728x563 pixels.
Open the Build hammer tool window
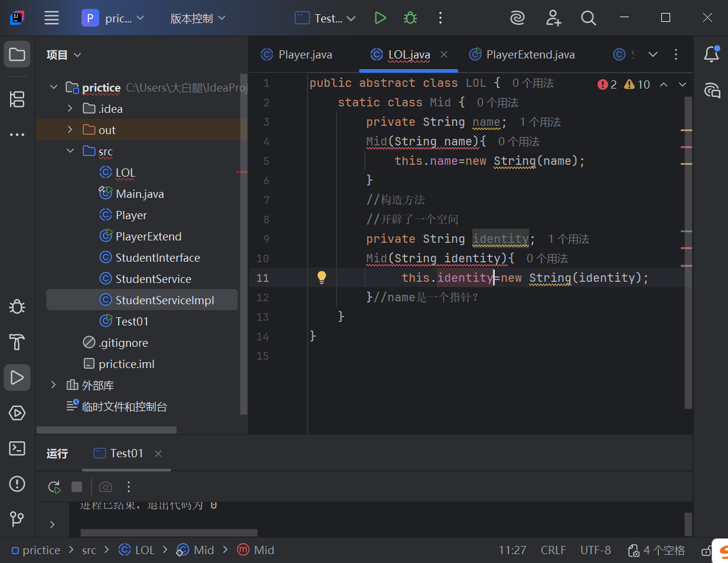(17, 341)
